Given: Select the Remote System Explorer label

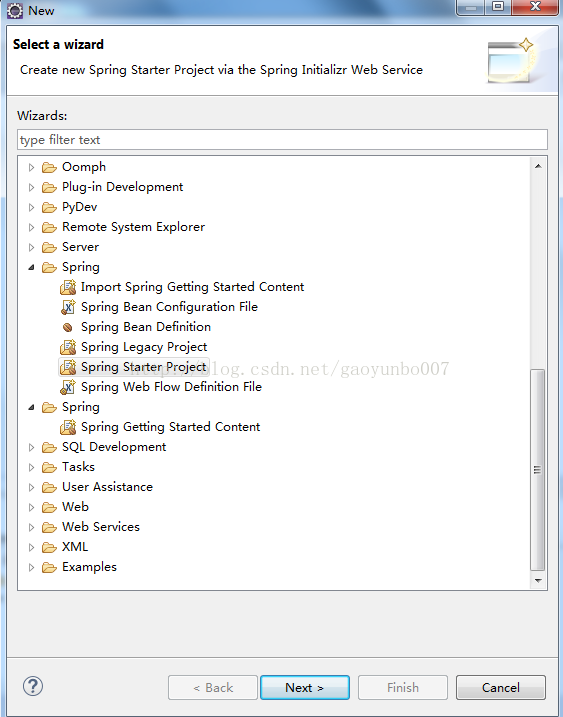Looking at the screenshot, I should [133, 227].
